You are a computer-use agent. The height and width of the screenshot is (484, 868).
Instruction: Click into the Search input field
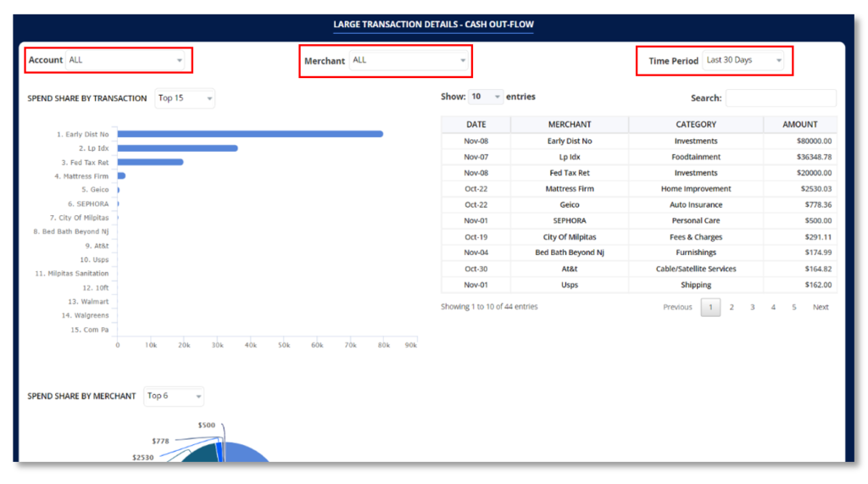pyautogui.click(x=781, y=98)
